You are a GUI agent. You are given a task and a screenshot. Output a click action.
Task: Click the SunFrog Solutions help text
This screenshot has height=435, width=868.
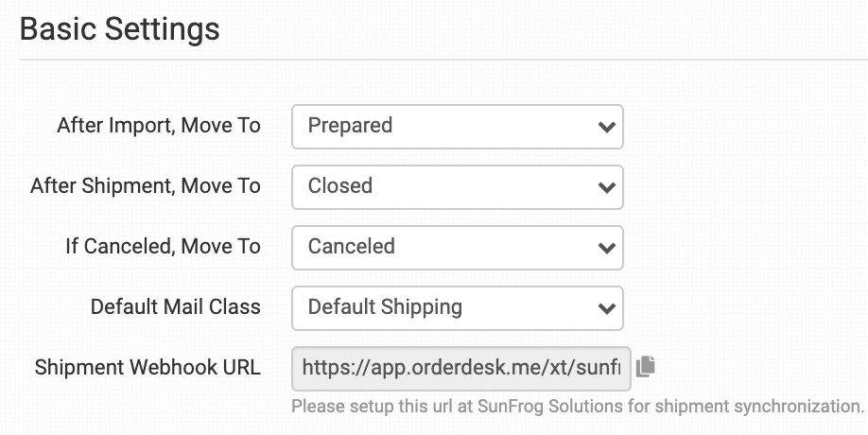point(578,408)
